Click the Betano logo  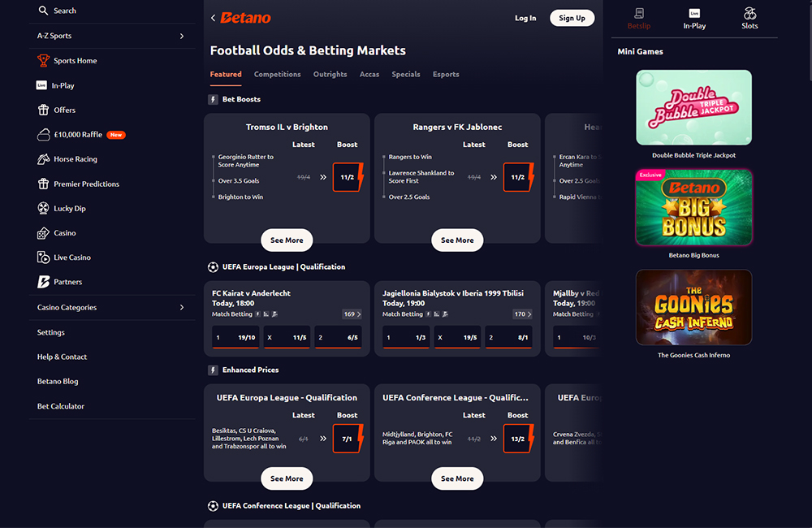pyautogui.click(x=245, y=18)
